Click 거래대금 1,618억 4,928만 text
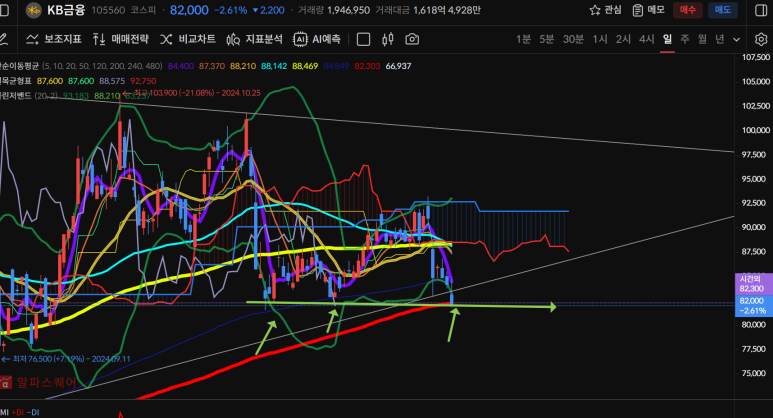773x418 pixels. [428, 10]
